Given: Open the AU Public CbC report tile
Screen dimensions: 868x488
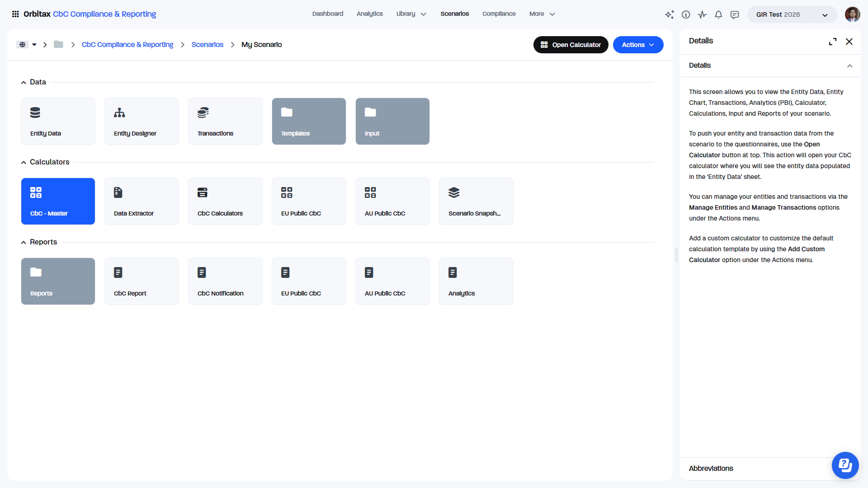Looking at the screenshot, I should 392,281.
